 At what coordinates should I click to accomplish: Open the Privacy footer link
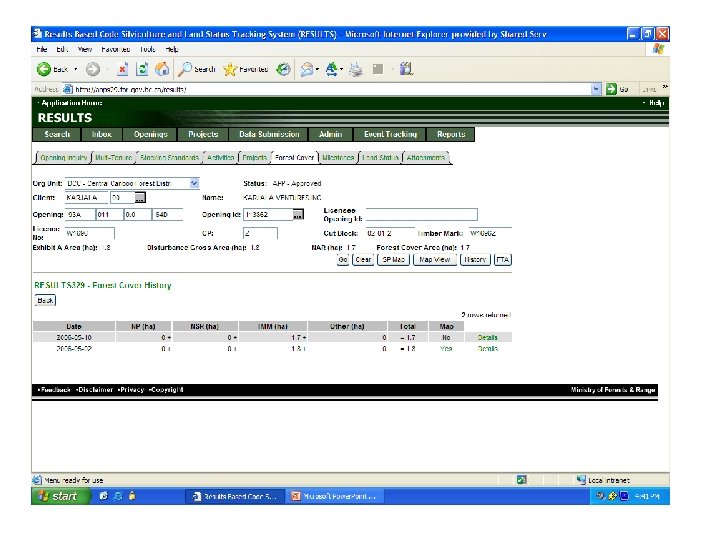tap(132, 389)
